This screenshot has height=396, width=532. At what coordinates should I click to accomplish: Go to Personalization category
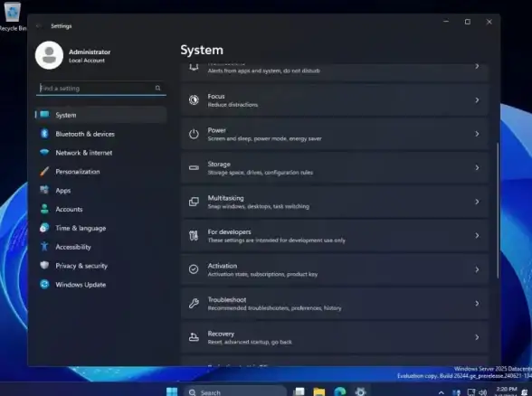[x=100, y=171]
